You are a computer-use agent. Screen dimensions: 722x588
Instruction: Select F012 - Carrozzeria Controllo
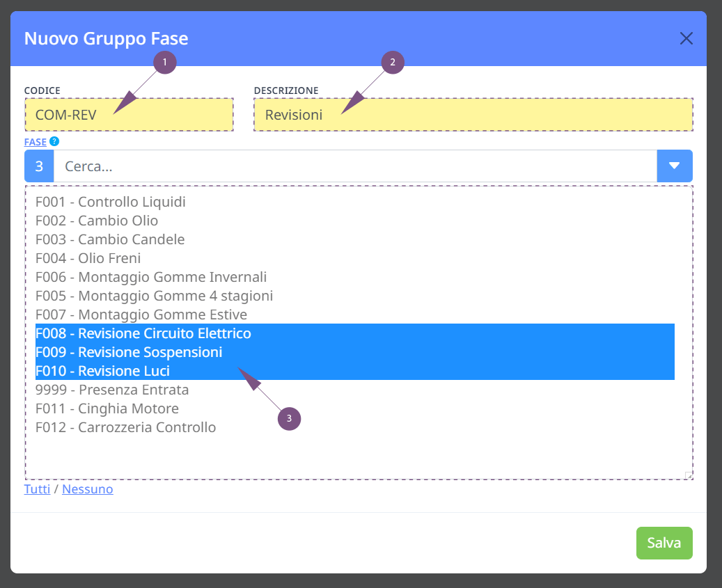[x=355, y=427]
